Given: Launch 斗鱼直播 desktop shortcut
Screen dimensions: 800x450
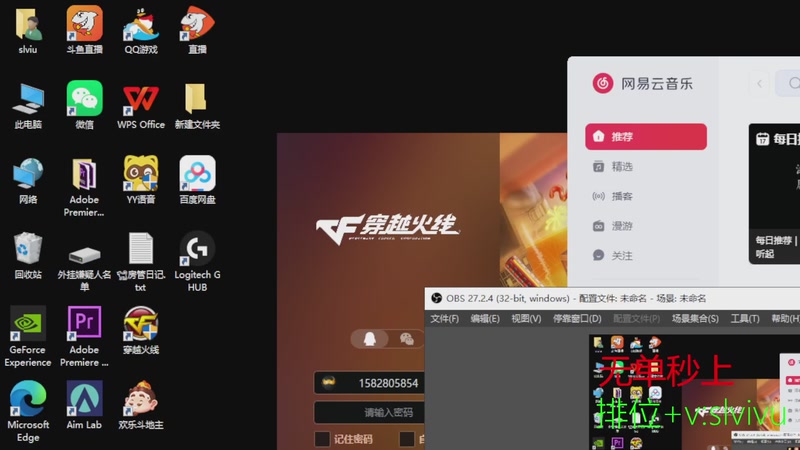Looking at the screenshot, I should pyautogui.click(x=85, y=23).
